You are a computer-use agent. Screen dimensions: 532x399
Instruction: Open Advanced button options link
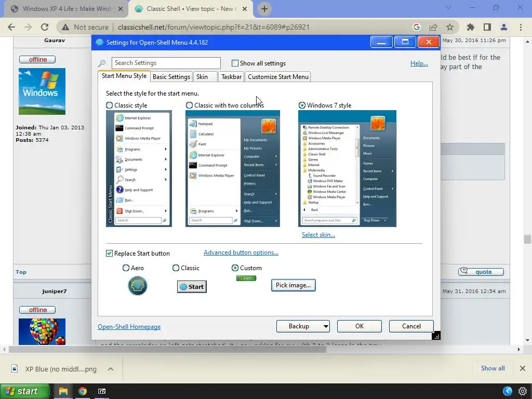[241, 252]
